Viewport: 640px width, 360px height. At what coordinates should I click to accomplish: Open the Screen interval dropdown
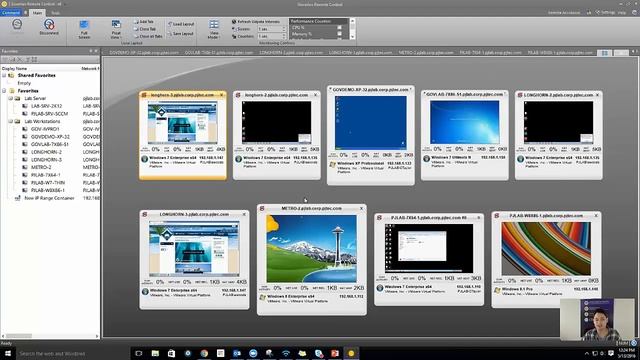[284, 29]
